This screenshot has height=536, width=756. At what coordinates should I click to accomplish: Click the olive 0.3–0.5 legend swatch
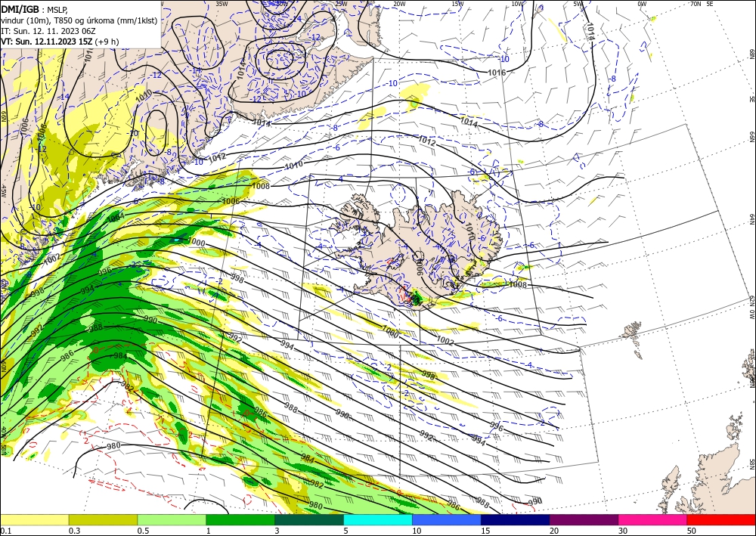point(103,519)
